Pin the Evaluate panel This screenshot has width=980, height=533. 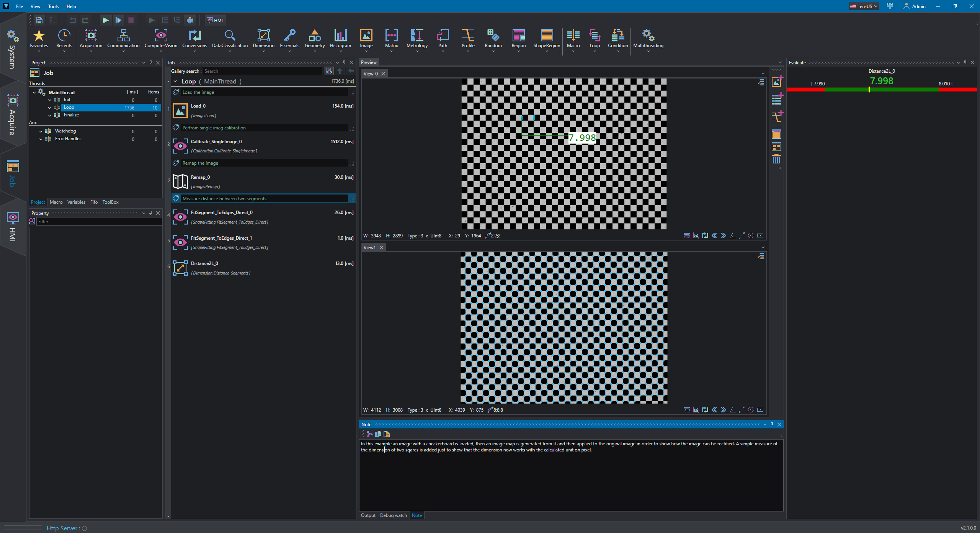[965, 62]
